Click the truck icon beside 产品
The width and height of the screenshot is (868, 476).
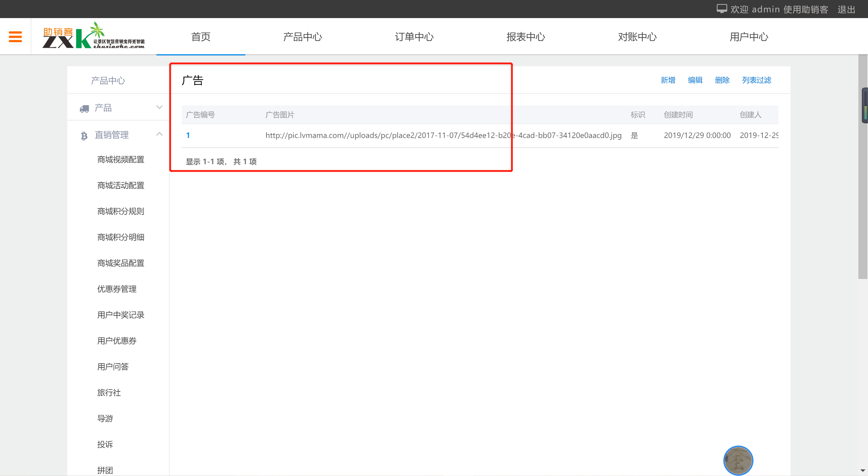[x=84, y=108]
